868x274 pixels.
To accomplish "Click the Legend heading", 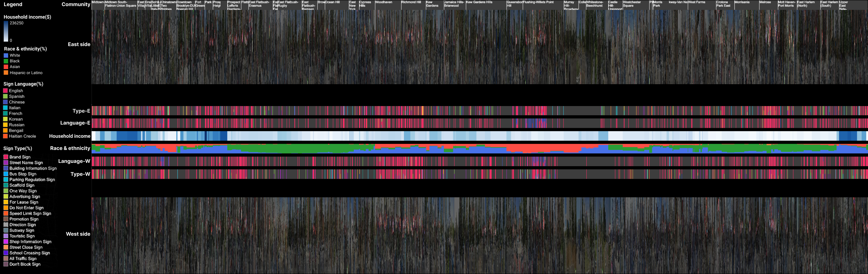I will tap(13, 4).
